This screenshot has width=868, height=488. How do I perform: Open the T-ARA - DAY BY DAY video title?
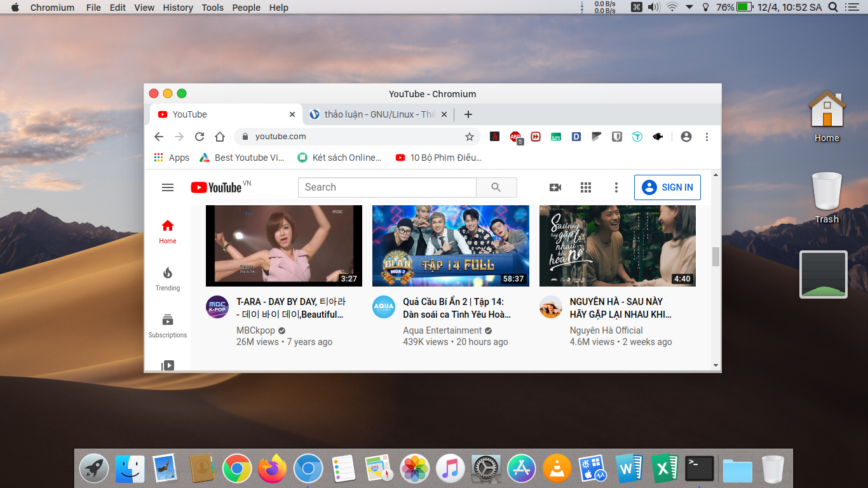point(290,308)
